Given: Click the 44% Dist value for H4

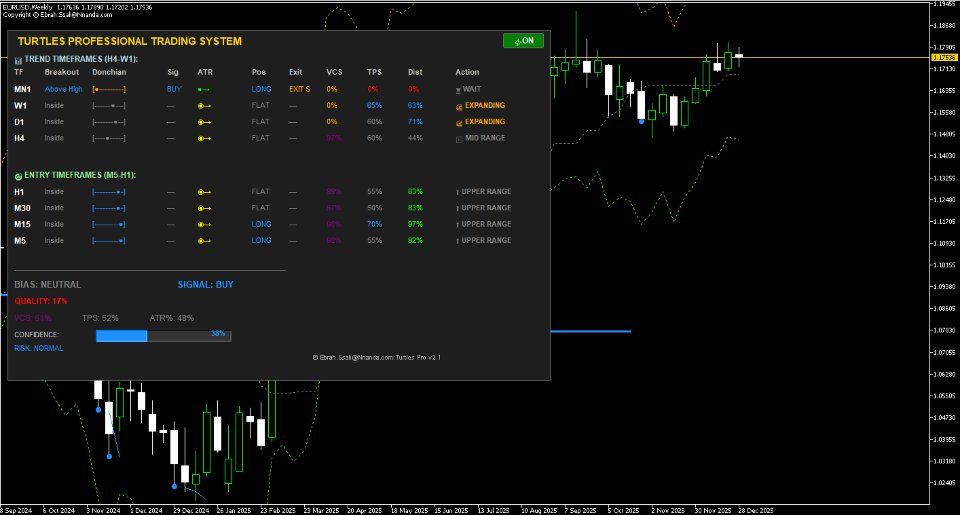Looking at the screenshot, I should pos(415,138).
